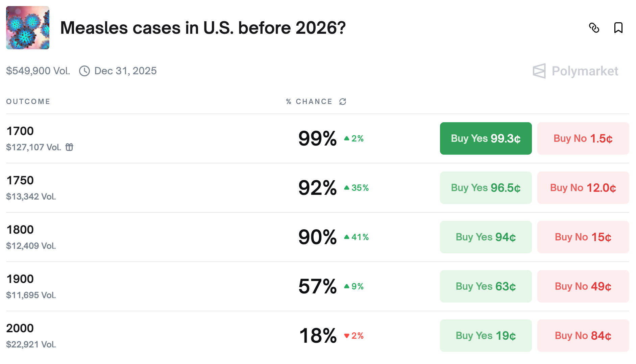The image size is (636, 364).
Task: Buy Yes at 94¢ for 1800
Action: (x=486, y=237)
